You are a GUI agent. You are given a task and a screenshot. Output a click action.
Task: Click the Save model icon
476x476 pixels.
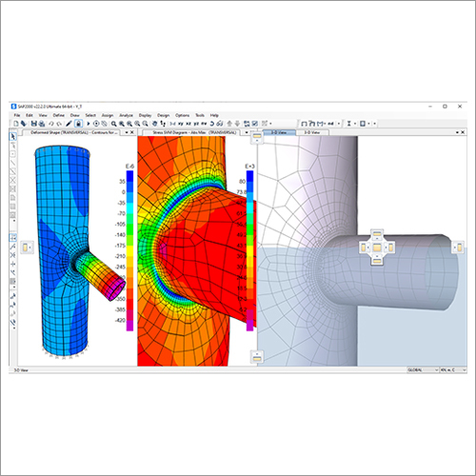pos(34,124)
